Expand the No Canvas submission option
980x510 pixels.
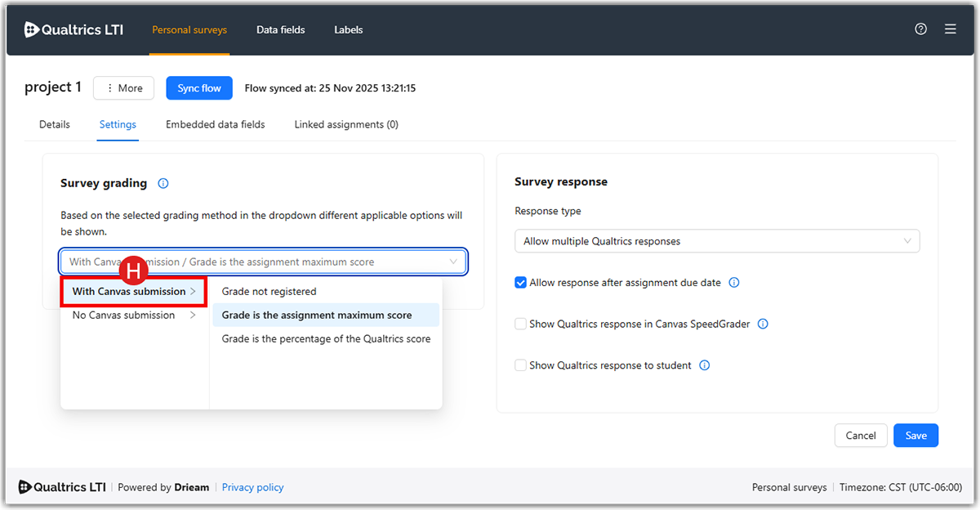click(133, 315)
